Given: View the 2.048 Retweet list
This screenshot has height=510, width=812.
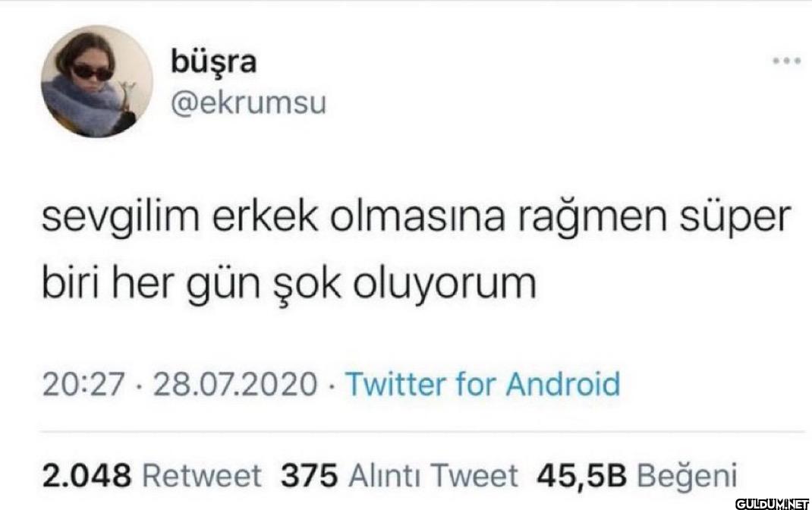Looking at the screenshot, I should [151, 475].
